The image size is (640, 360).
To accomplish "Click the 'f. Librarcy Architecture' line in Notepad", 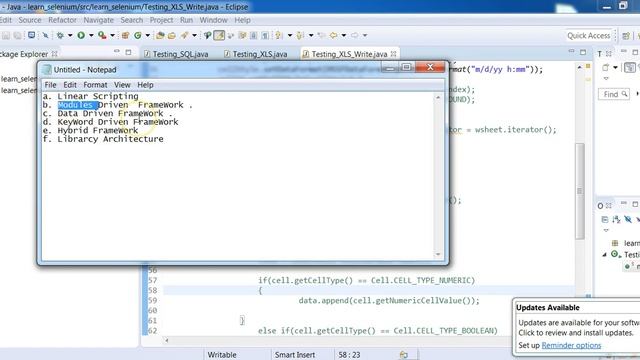I will 103,139.
